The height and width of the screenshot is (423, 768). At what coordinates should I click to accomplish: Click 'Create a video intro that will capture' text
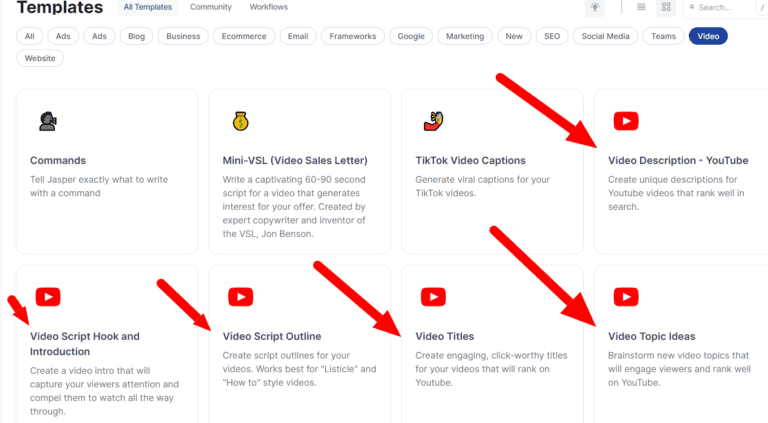104,391
